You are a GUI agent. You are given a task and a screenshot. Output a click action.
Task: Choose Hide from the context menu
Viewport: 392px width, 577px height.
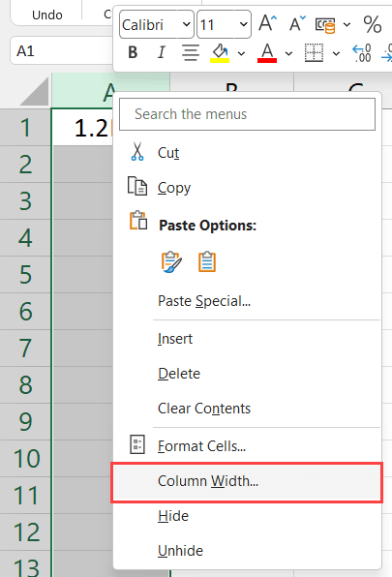[x=247, y=516]
